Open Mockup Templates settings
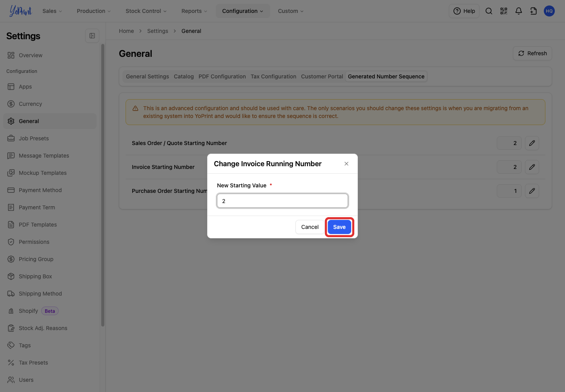This screenshot has width=565, height=392. click(x=50, y=173)
